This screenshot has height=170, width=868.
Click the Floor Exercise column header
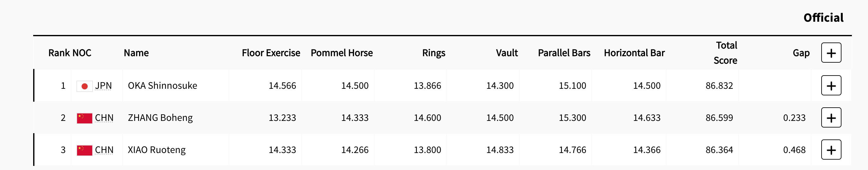pyautogui.click(x=271, y=53)
